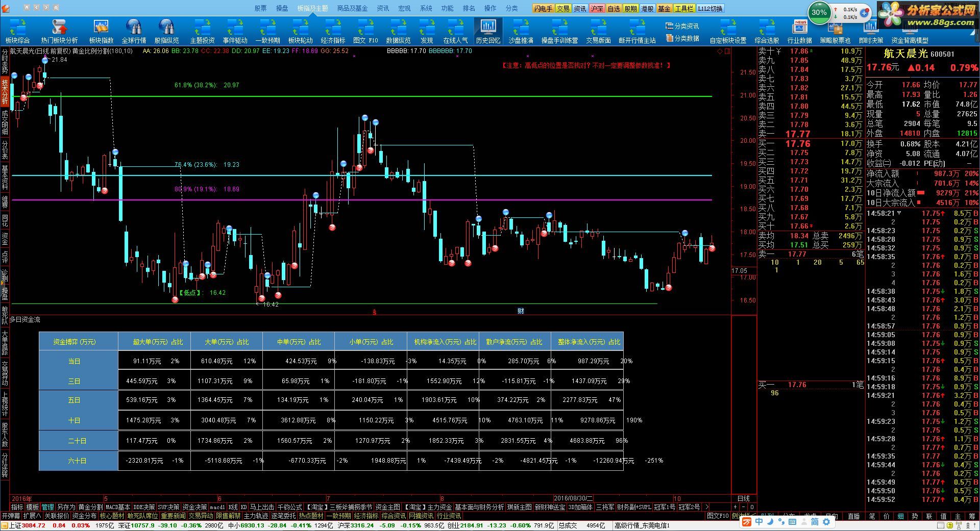This screenshot has height=531, width=980.
Task: Click 断开行情主站 icon
Action: [x=637, y=31]
